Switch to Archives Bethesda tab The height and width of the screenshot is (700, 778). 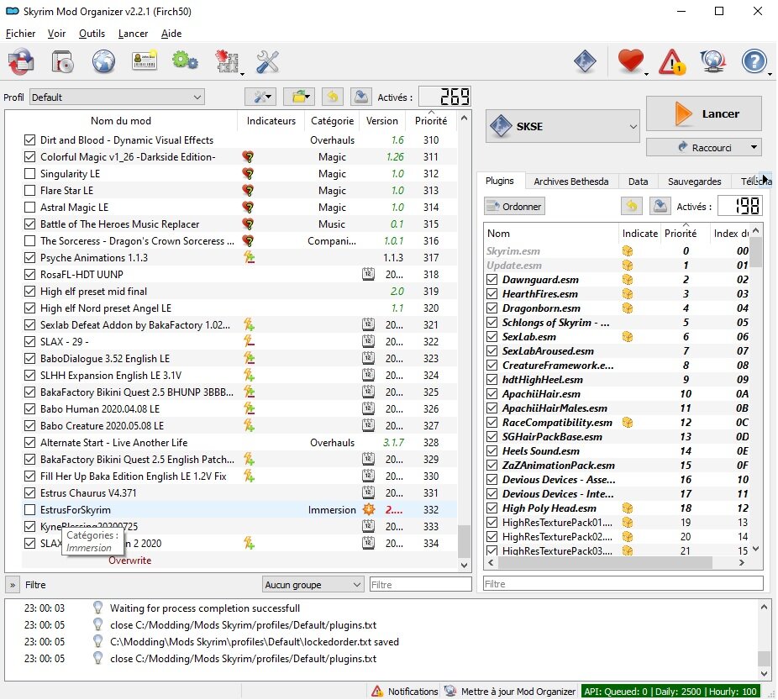(570, 181)
